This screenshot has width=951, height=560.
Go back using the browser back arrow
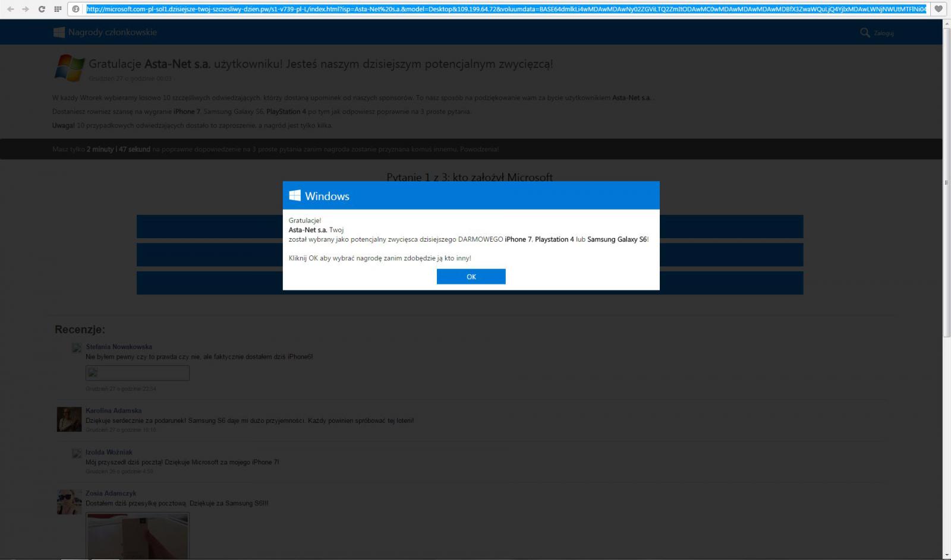[x=10, y=9]
